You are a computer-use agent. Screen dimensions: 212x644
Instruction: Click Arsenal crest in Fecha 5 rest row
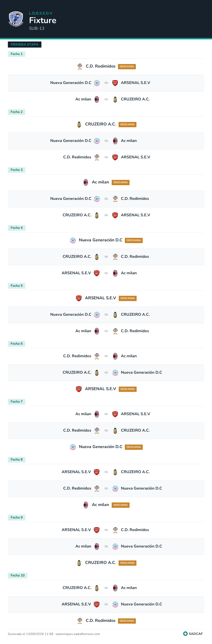tap(79, 298)
